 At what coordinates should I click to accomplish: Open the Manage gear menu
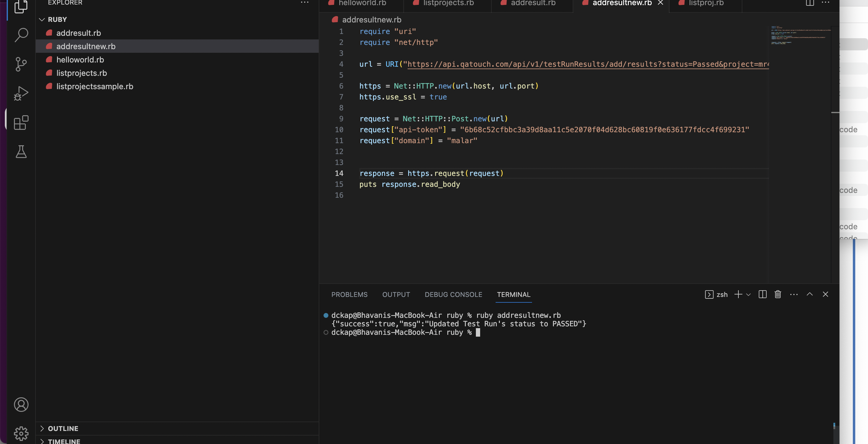click(21, 434)
